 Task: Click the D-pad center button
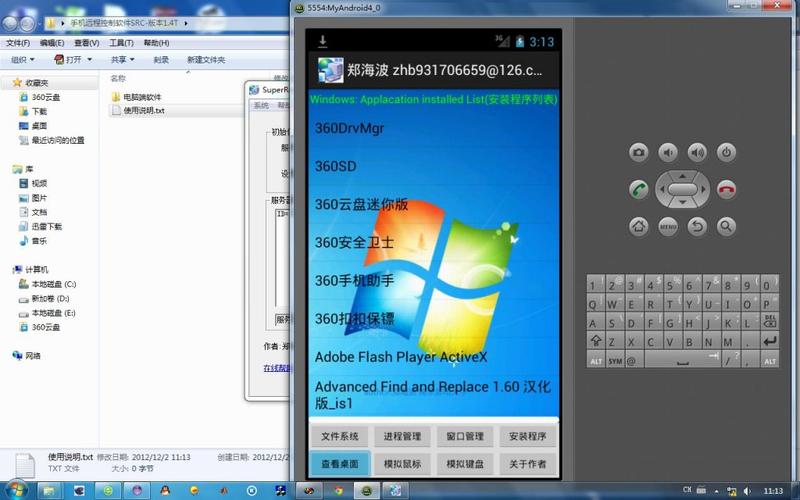(x=682, y=189)
